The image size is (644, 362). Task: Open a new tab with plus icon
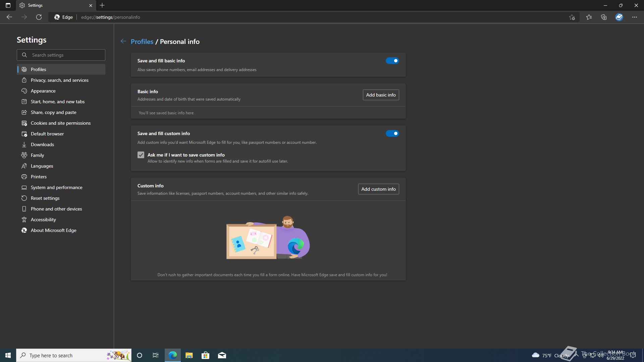[102, 5]
